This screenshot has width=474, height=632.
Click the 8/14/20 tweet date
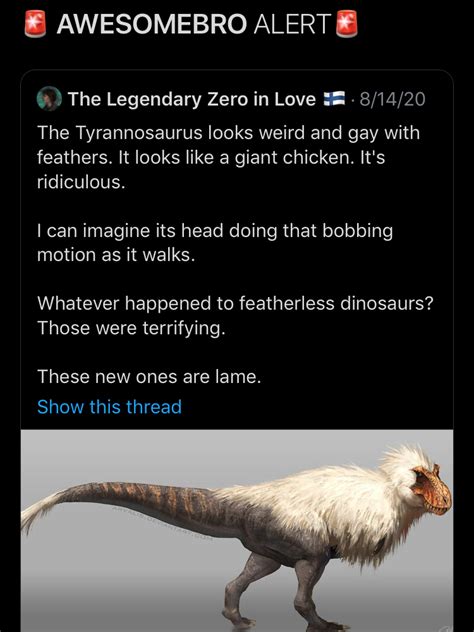pyautogui.click(x=392, y=99)
